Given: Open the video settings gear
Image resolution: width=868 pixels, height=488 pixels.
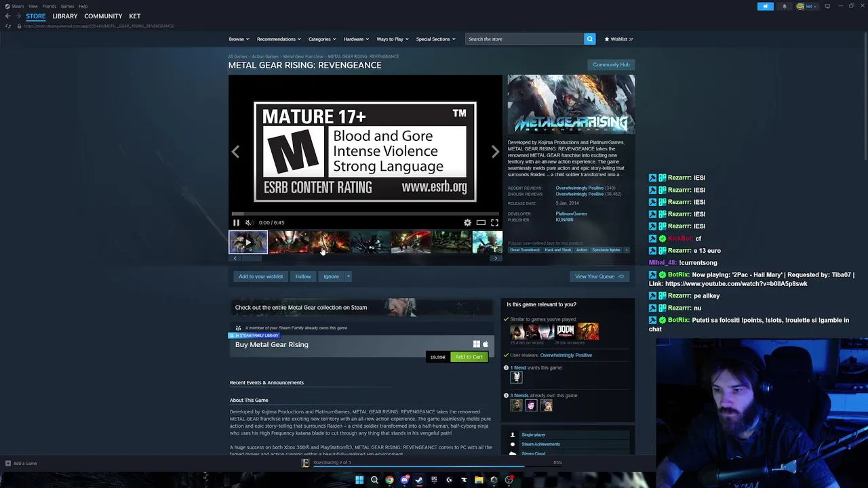Looking at the screenshot, I should 467,222.
